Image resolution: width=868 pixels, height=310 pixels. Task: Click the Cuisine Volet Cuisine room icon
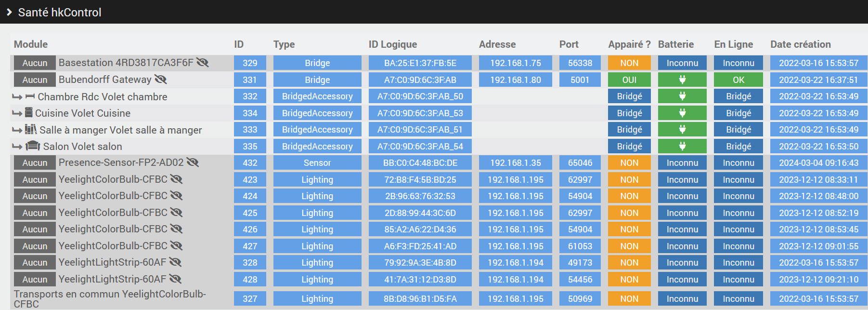pyautogui.click(x=28, y=113)
